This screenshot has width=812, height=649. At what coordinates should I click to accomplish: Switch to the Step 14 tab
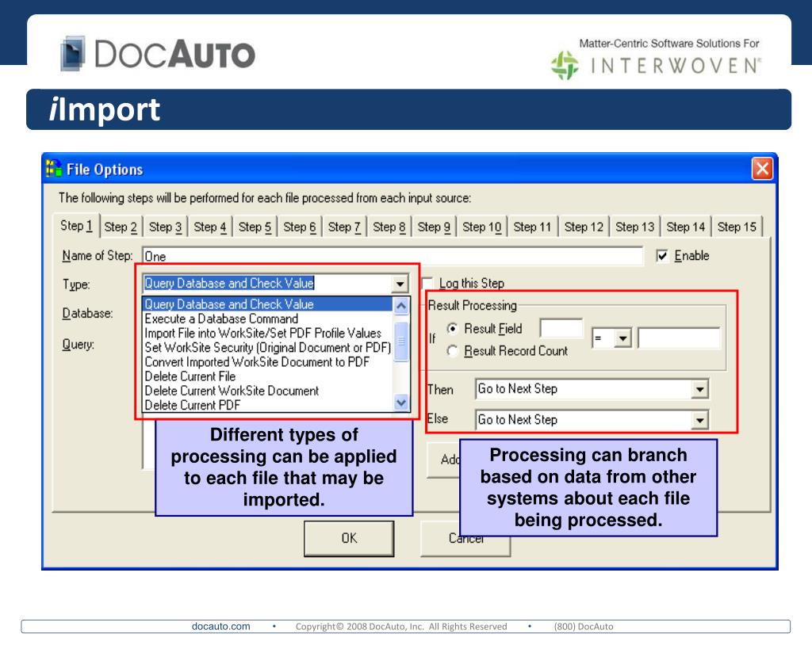[686, 227]
